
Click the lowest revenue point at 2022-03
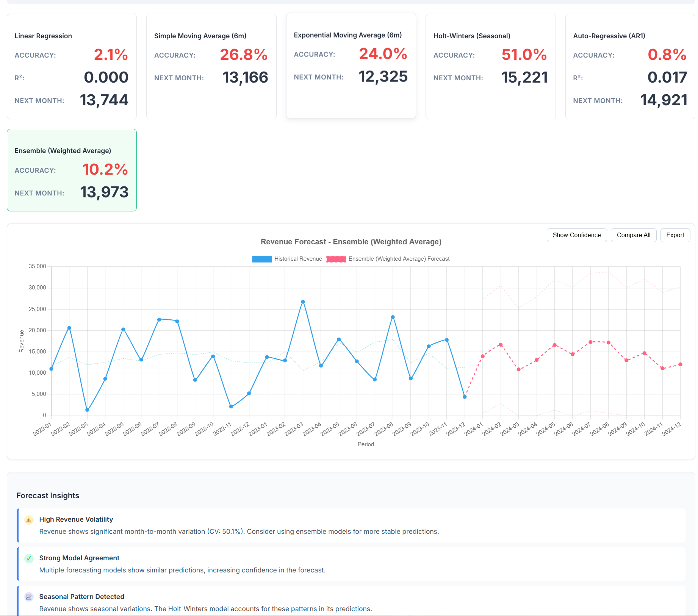(x=86, y=410)
